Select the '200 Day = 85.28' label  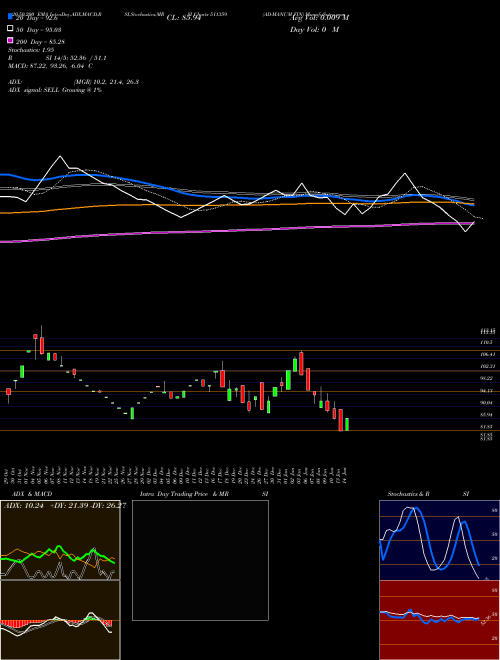tap(40, 41)
